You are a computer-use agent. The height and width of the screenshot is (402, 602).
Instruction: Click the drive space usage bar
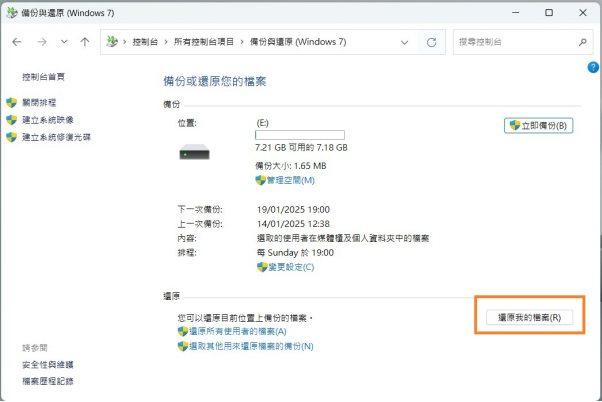[300, 135]
